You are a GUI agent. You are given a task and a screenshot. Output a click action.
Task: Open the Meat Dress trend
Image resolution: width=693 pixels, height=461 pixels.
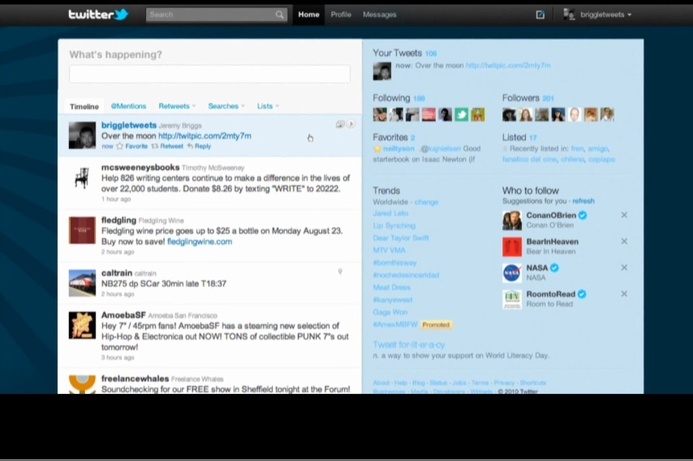click(392, 287)
